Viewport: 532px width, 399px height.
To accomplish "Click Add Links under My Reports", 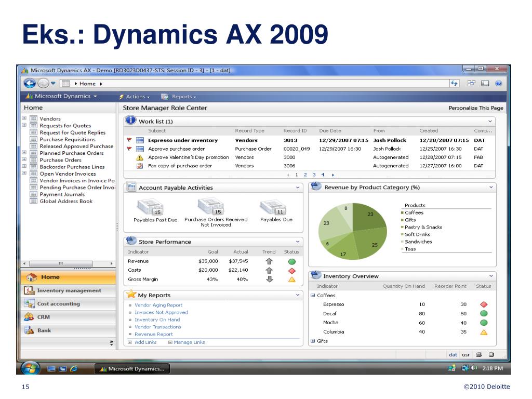I will pyautogui.click(x=145, y=342).
